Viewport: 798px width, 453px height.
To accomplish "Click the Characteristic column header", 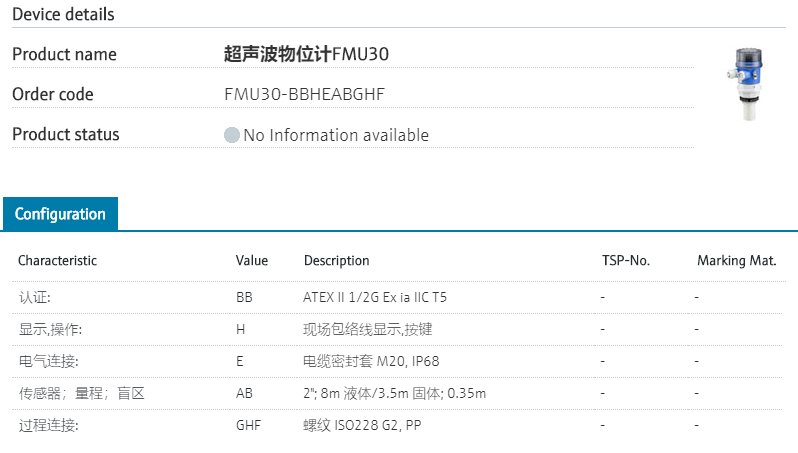I will (57, 261).
